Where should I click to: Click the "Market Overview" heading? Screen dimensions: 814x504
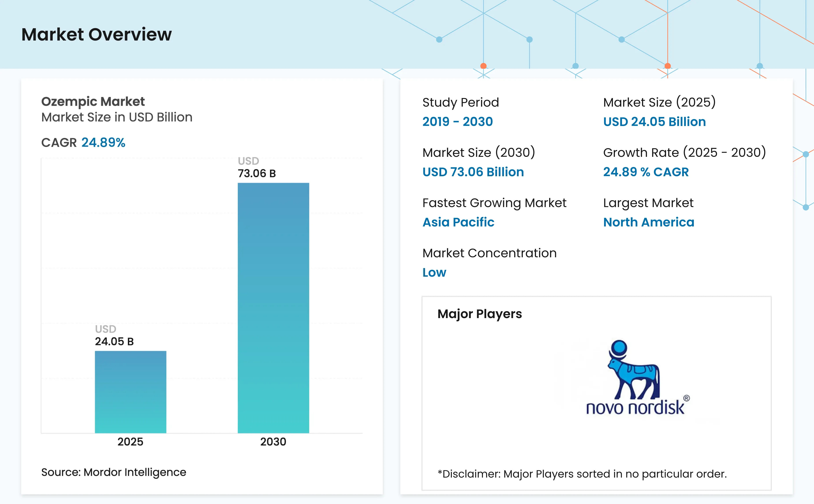[x=96, y=34]
